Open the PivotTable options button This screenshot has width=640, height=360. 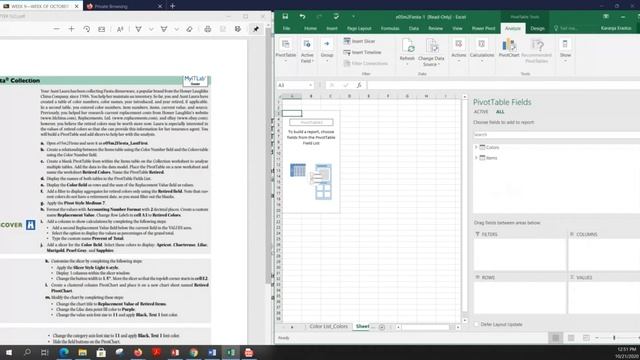[x=286, y=51]
